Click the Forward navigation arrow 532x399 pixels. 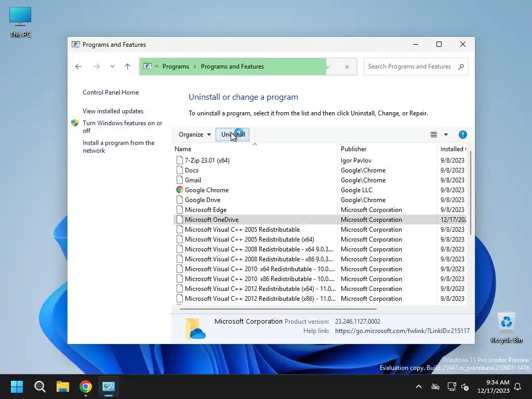(96, 66)
